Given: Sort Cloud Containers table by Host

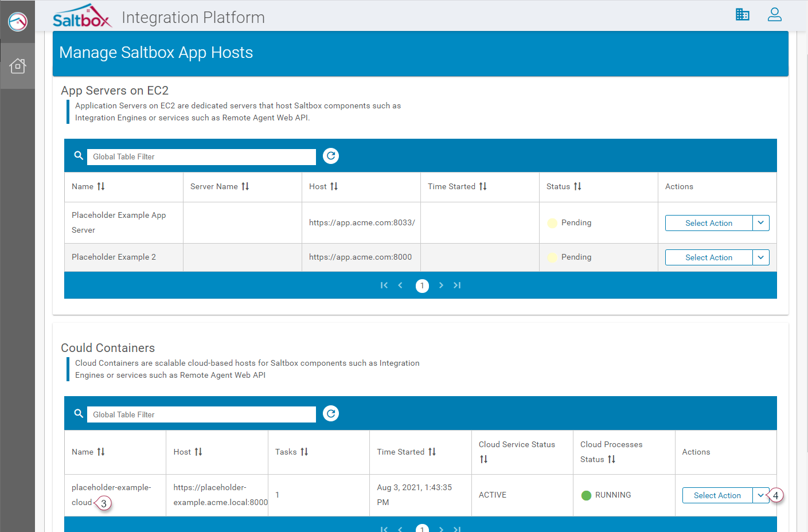Looking at the screenshot, I should point(198,452).
